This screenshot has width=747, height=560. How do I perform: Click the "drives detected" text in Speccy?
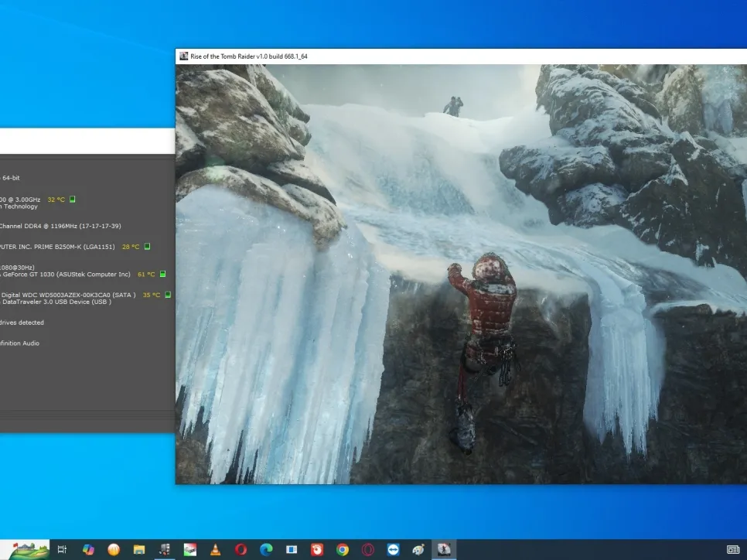click(22, 323)
